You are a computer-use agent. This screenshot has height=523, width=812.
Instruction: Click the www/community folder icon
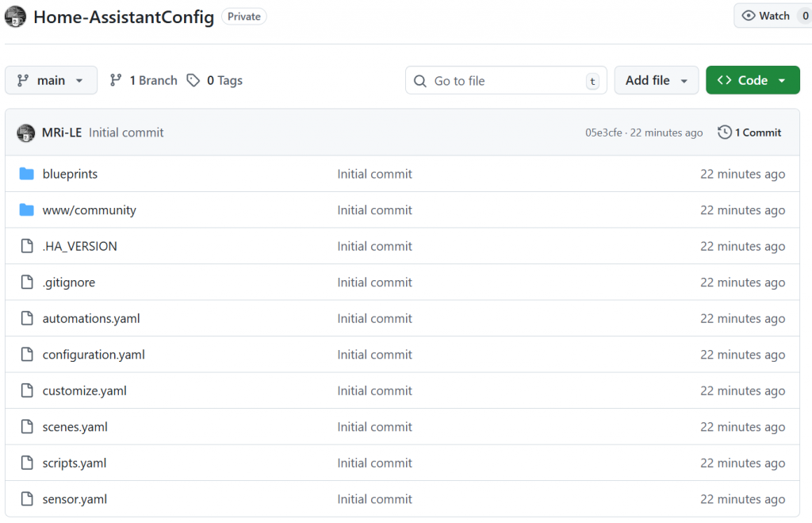(x=27, y=210)
